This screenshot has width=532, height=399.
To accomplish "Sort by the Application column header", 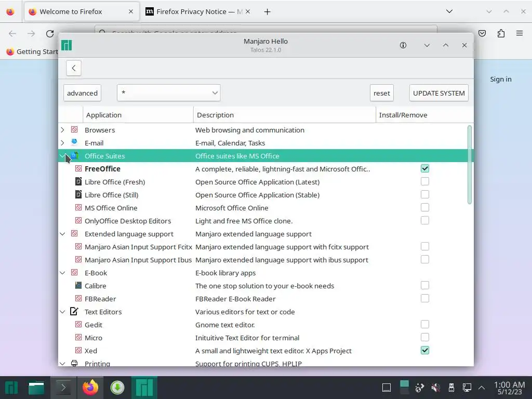I will click(138, 115).
